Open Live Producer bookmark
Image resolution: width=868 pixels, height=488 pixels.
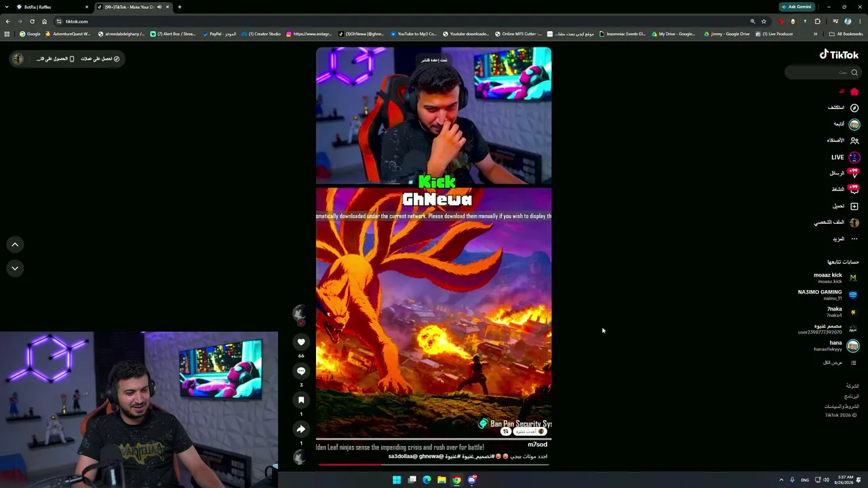pyautogui.click(x=774, y=34)
